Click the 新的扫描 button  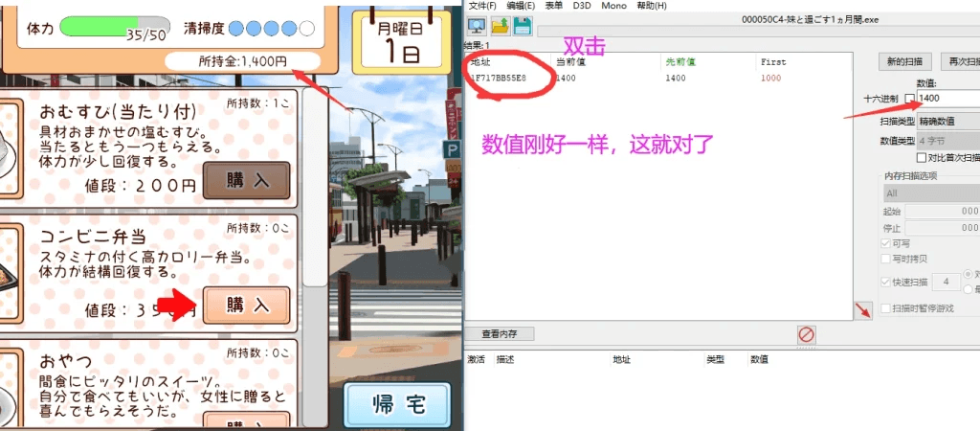pos(902,62)
